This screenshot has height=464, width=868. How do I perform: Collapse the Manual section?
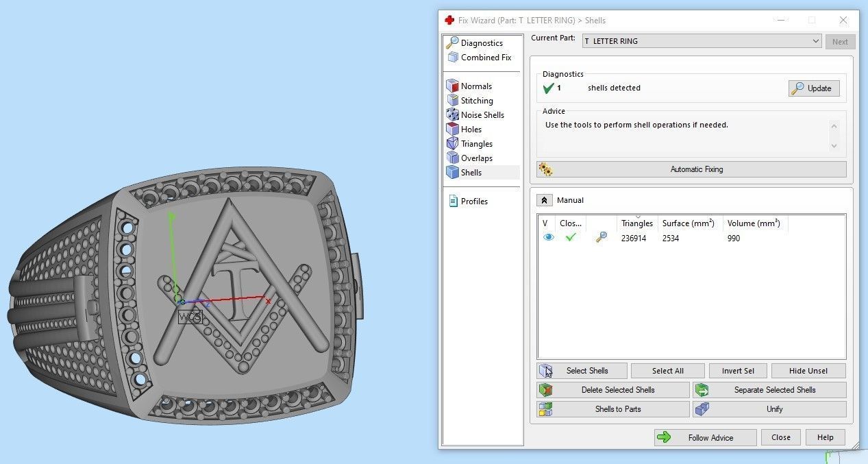(543, 200)
